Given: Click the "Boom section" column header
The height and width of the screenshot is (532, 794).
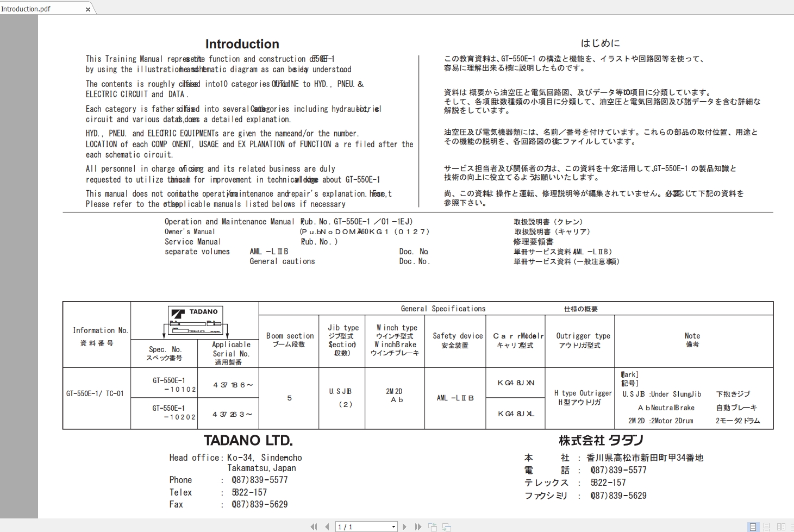Looking at the screenshot, I should [290, 336].
